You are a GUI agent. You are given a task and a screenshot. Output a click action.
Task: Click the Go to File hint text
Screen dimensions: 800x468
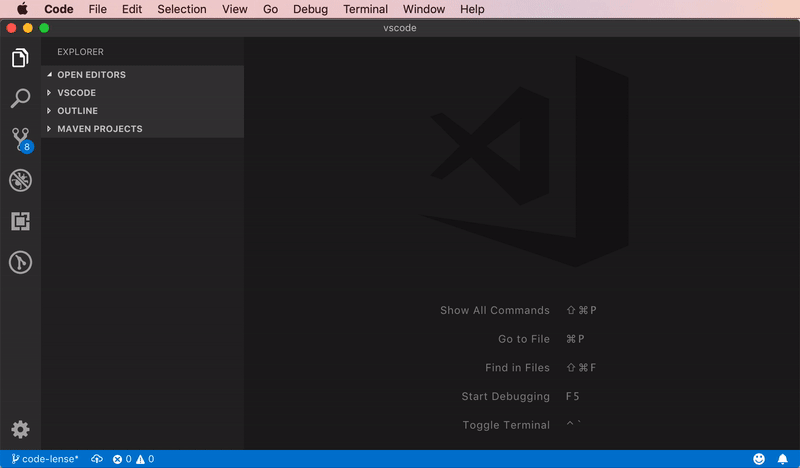coord(524,339)
